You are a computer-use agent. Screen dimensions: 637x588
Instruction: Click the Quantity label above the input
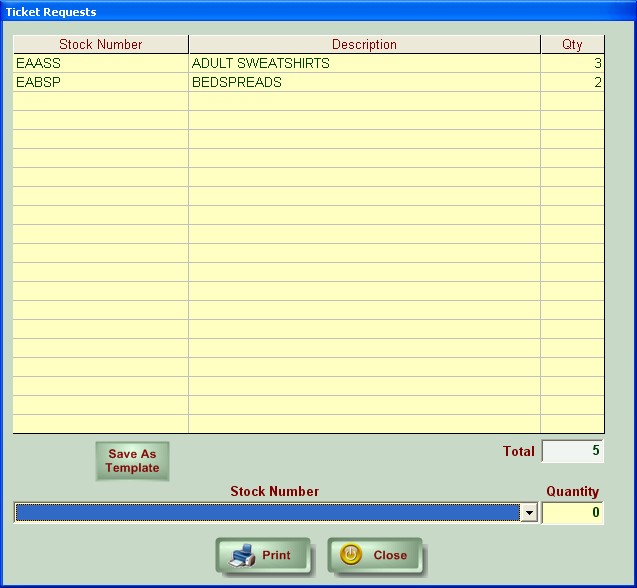(x=572, y=491)
